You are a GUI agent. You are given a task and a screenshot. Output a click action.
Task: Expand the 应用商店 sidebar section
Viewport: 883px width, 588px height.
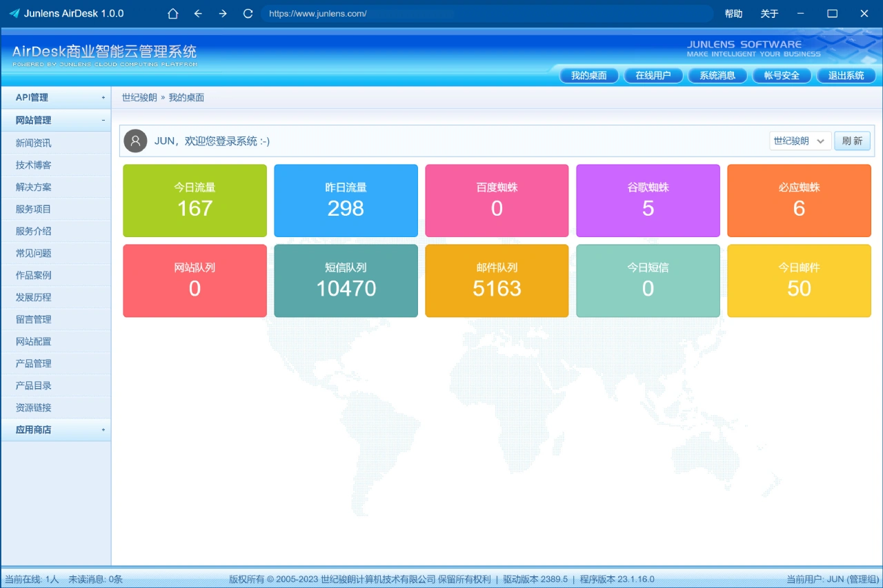pyautogui.click(x=56, y=429)
